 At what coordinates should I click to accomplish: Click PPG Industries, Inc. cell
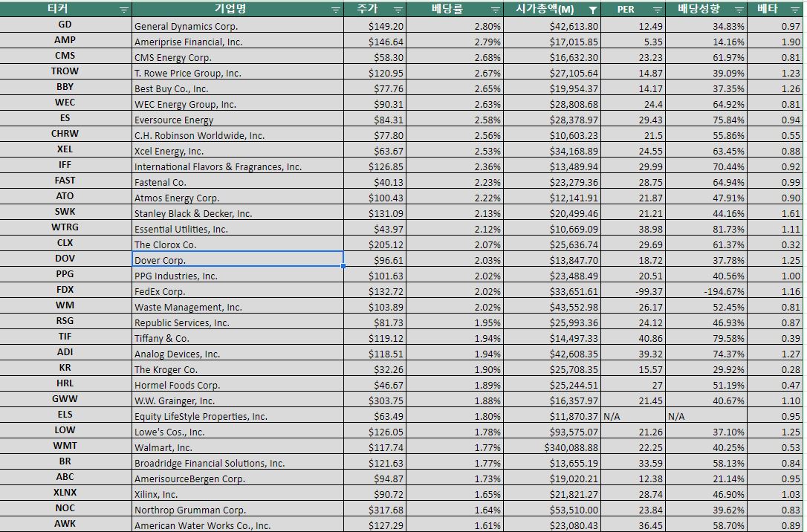238,274
